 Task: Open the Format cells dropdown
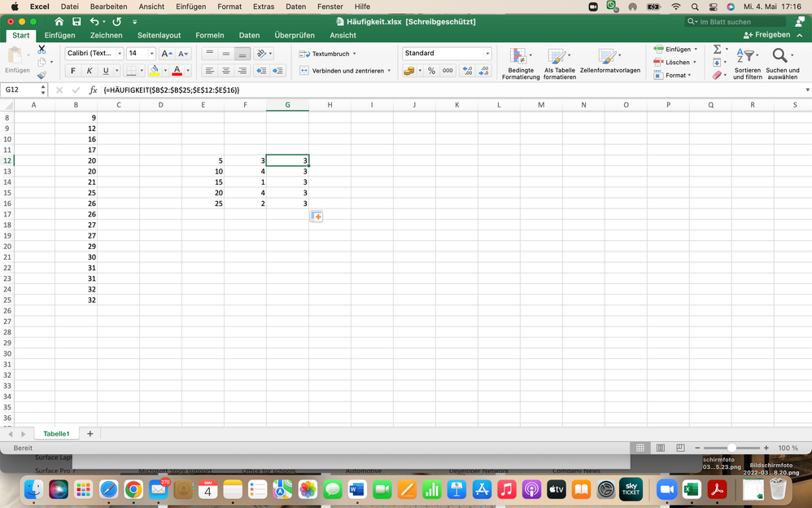[673, 75]
